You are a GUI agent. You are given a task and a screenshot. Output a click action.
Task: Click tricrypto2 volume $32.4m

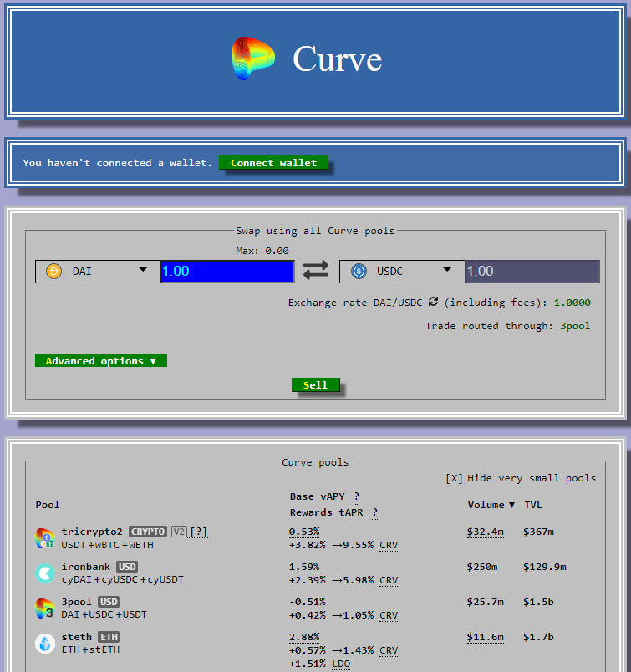point(486,532)
